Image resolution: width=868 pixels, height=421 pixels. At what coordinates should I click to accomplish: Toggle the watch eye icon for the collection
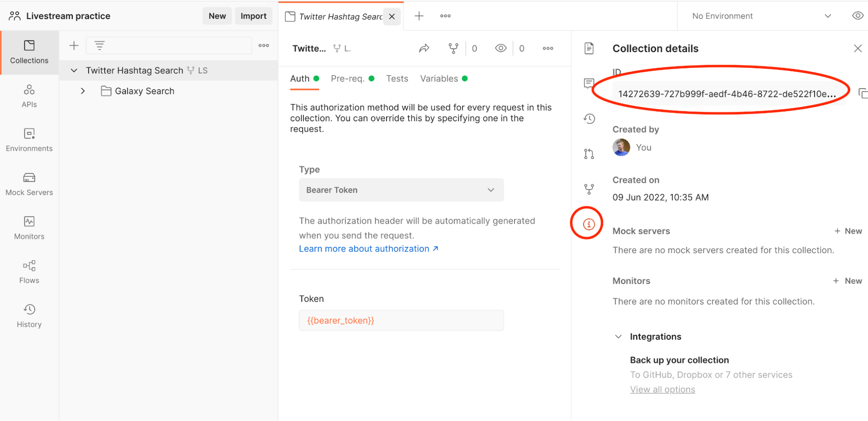point(501,48)
